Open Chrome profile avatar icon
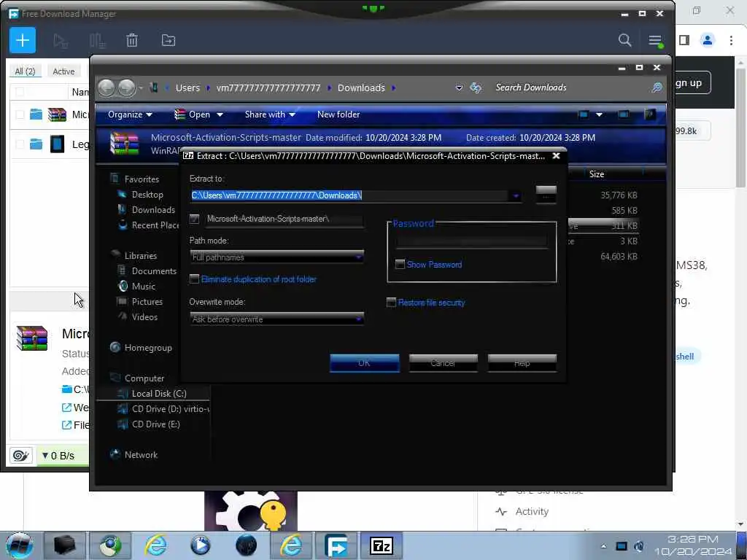The width and height of the screenshot is (747, 560). coord(708,40)
